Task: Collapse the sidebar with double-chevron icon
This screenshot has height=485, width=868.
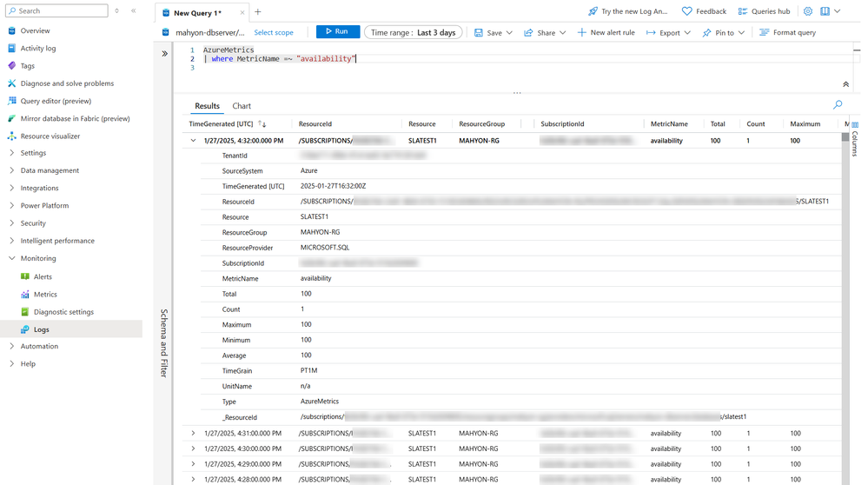Action: coord(134,10)
